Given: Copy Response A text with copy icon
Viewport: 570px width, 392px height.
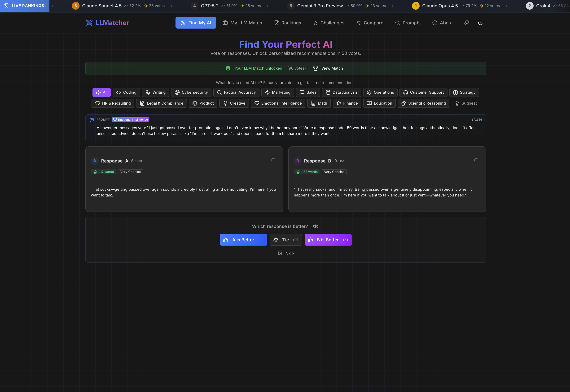Looking at the screenshot, I should coord(274,161).
